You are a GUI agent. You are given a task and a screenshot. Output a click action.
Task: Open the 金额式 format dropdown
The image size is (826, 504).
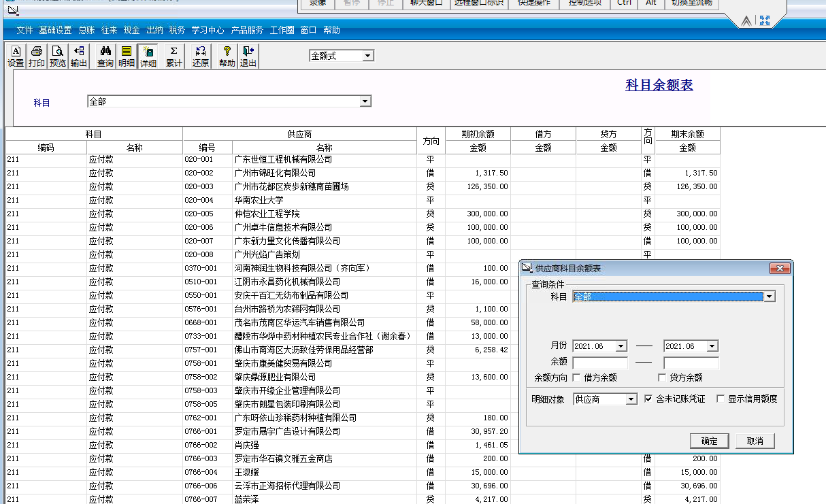click(x=368, y=56)
